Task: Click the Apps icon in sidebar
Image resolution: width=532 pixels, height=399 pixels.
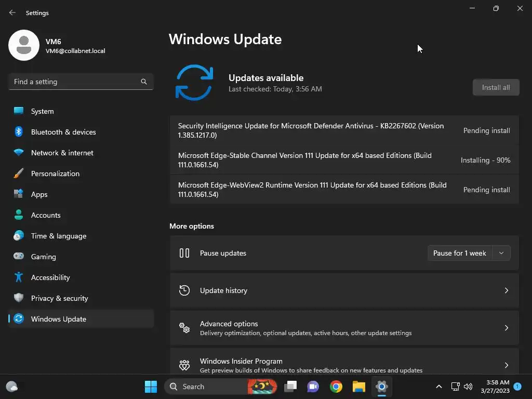Action: (x=19, y=194)
